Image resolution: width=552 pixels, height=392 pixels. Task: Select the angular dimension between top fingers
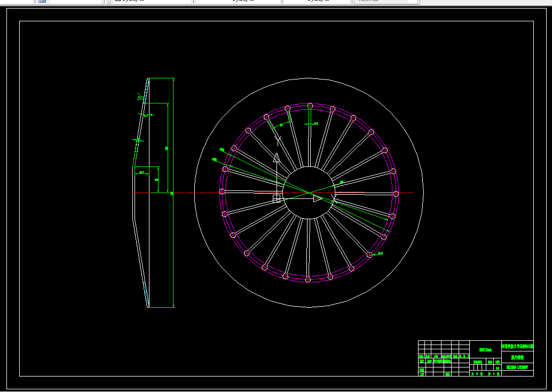281,125
